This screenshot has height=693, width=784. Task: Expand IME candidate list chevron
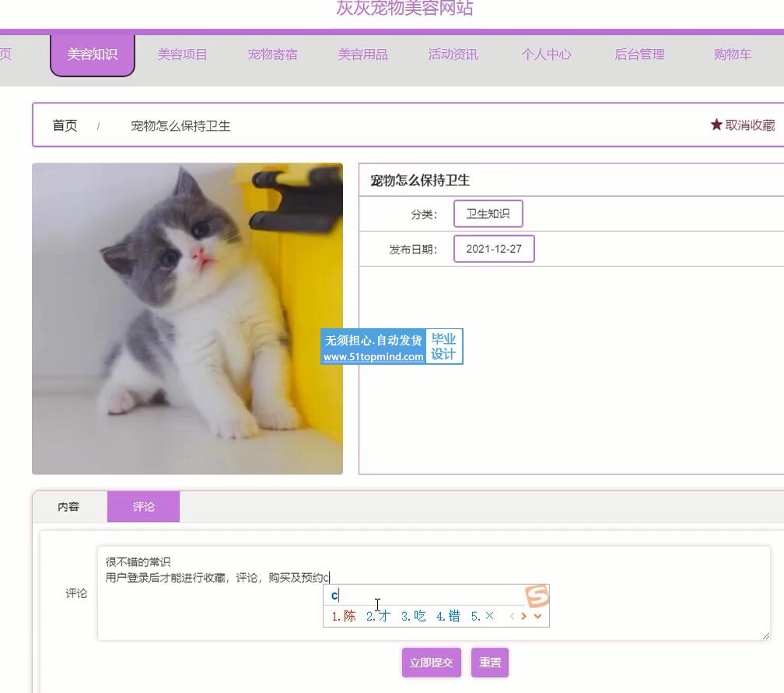(538, 616)
